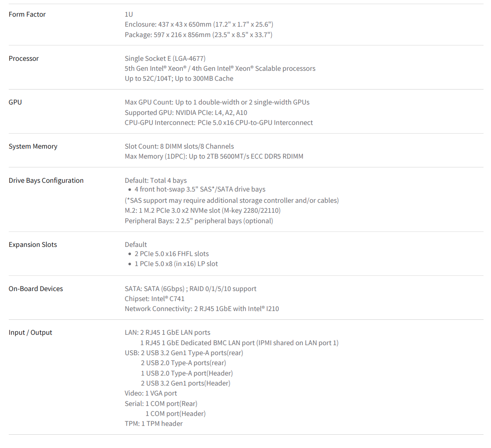The height and width of the screenshot is (448, 491).
Task: Click the Chipset Intel C741 line
Action: pos(154,299)
